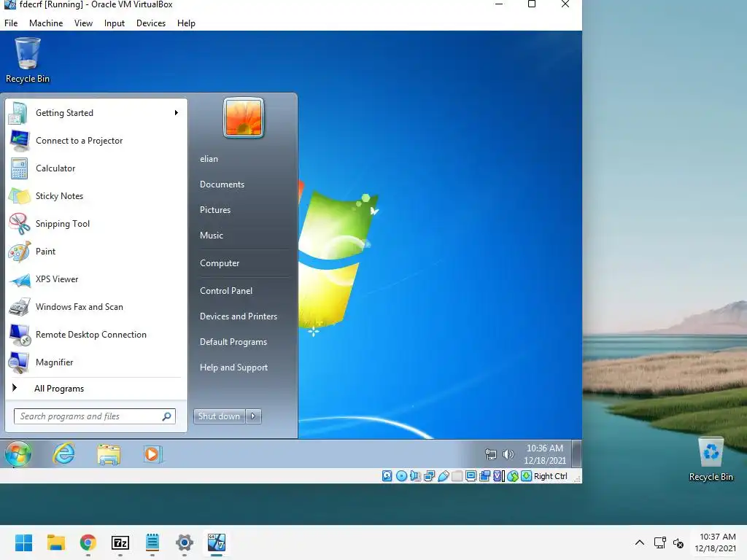Launch Internet Explorer from Windows 7 taskbar

click(63, 454)
